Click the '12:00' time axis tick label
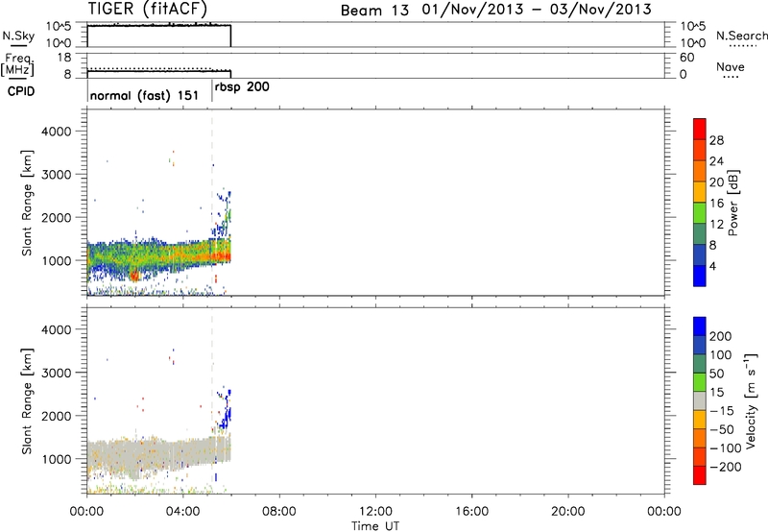Viewport: 768px width, 532px height. [375, 512]
